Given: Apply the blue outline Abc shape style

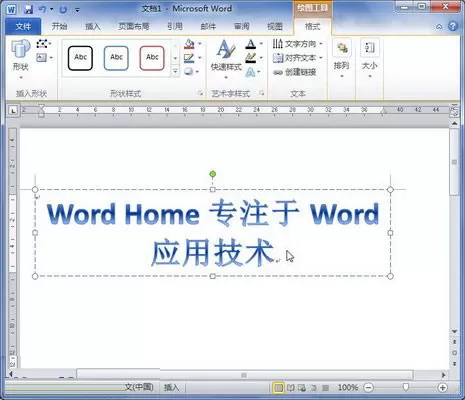Looking at the screenshot, I should (116, 58).
